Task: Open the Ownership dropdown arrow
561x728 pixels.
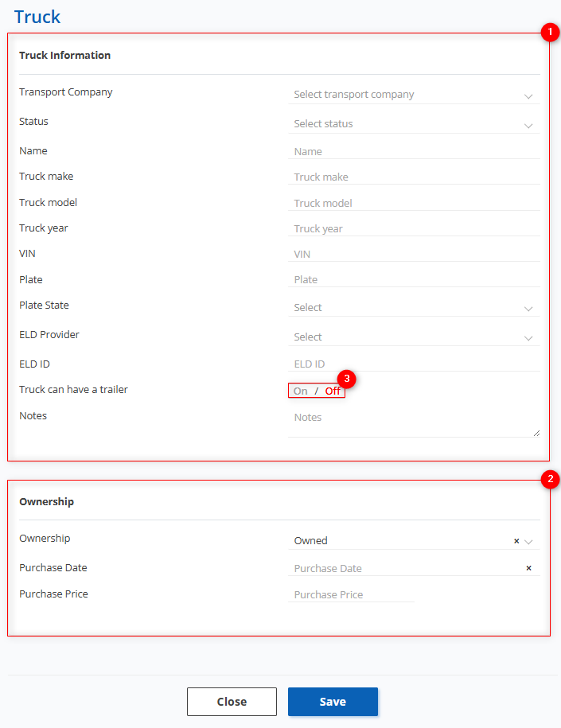Action: click(x=529, y=541)
